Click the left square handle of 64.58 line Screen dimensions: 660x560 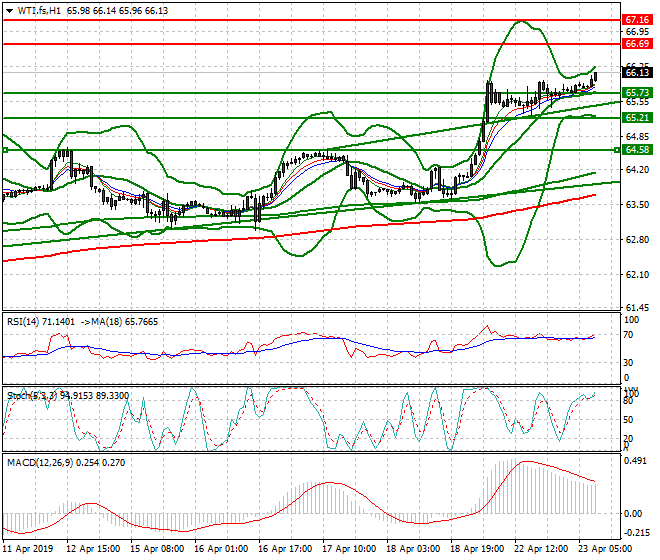pos(5,150)
